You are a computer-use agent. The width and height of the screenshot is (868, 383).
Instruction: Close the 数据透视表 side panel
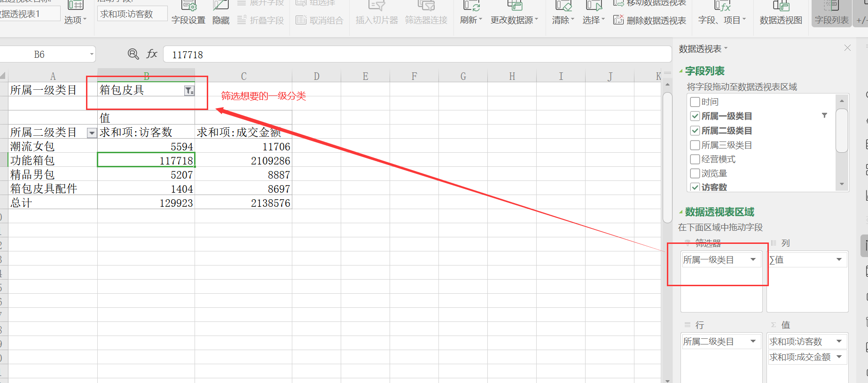[x=847, y=48]
